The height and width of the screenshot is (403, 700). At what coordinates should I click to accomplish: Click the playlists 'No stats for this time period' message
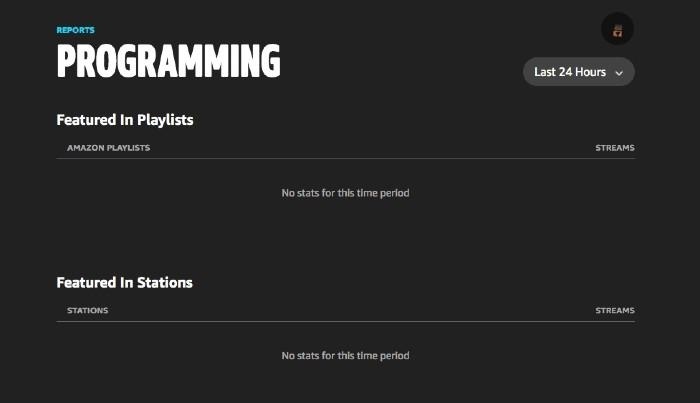pyautogui.click(x=345, y=193)
